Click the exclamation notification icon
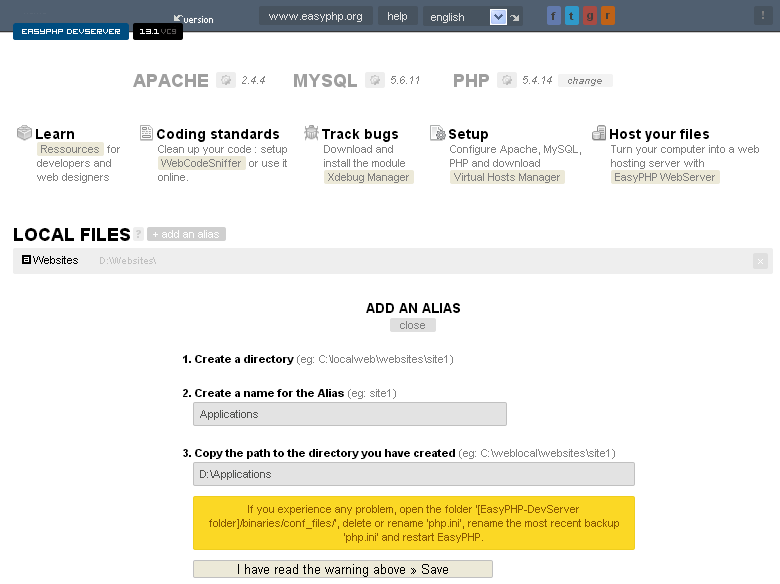Viewport: 780px width, 584px height. pyautogui.click(x=763, y=15)
